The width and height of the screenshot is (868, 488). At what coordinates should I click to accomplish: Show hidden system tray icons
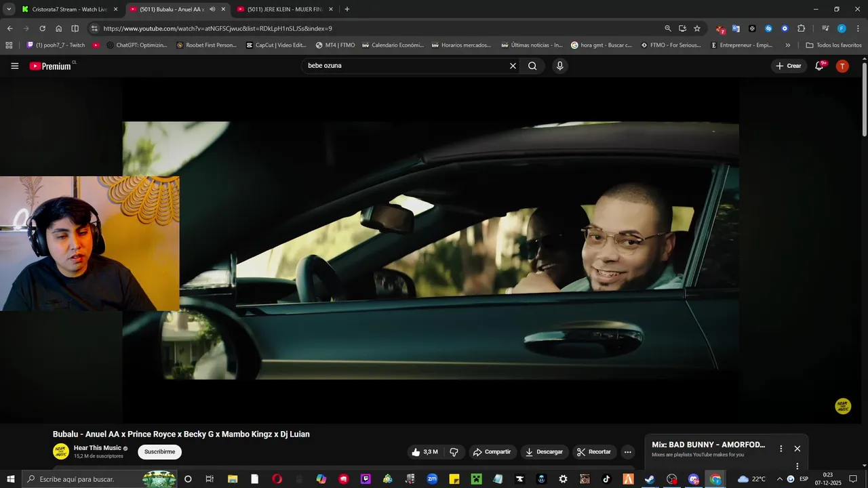pos(778,479)
